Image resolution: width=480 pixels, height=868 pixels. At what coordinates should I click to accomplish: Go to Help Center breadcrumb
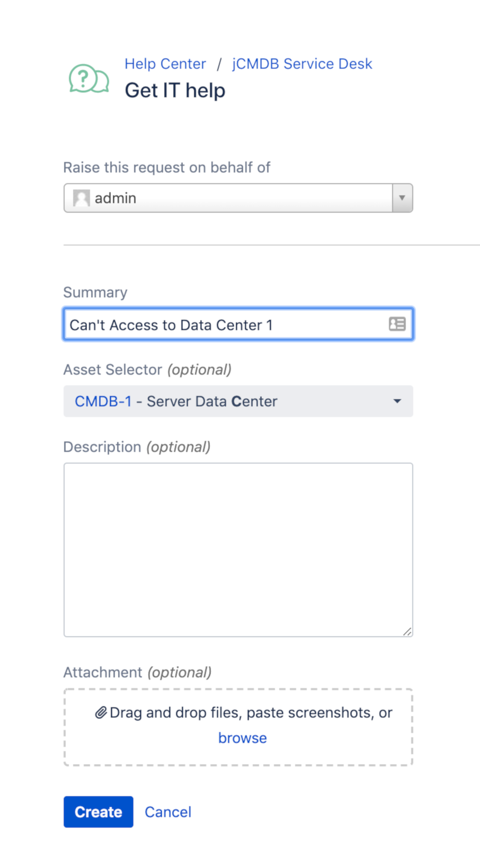coord(165,64)
